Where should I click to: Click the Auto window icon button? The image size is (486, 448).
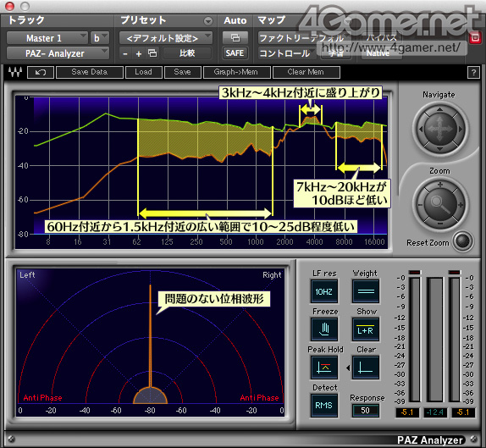[235, 38]
